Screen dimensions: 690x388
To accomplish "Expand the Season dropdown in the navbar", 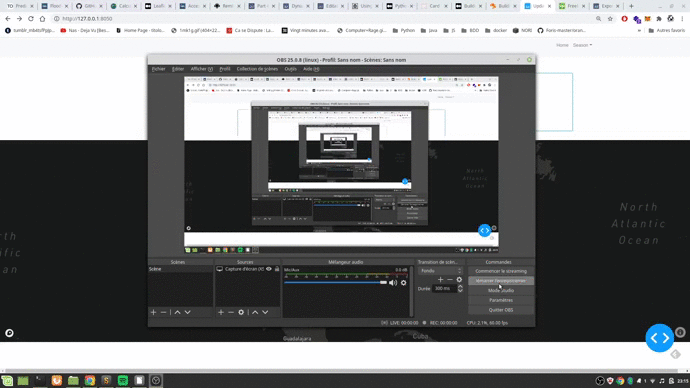I will pyautogui.click(x=582, y=45).
